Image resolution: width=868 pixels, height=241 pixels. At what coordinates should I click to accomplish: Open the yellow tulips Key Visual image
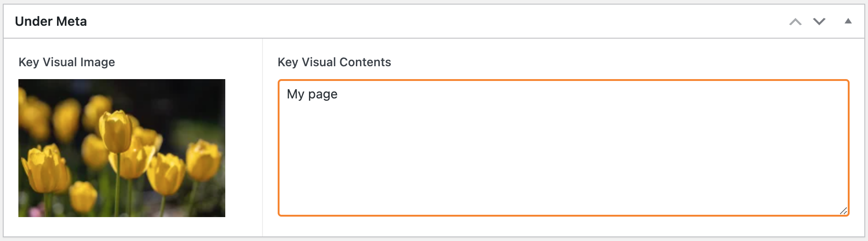[x=122, y=148]
